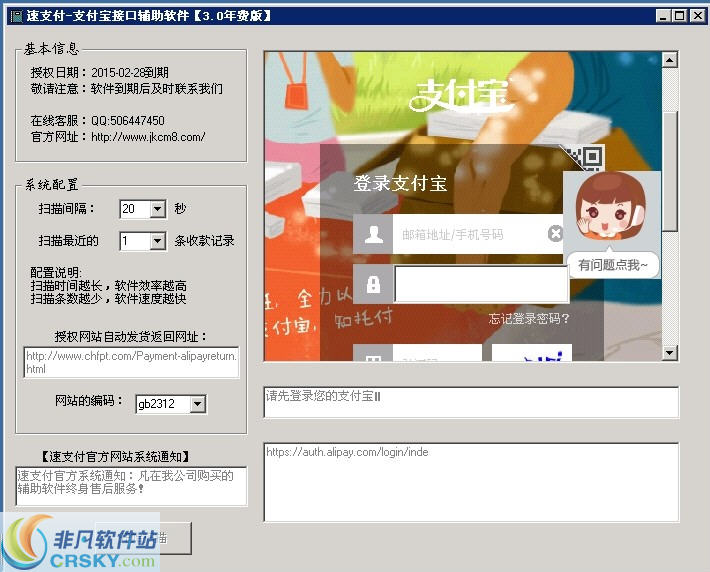
Task: Click the 支付宝 logo in browser pane
Action: (462, 95)
